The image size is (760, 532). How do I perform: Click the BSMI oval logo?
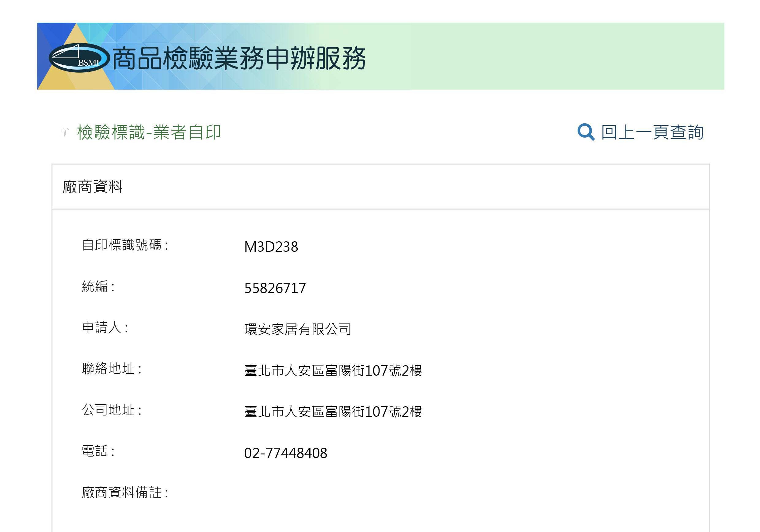(79, 58)
